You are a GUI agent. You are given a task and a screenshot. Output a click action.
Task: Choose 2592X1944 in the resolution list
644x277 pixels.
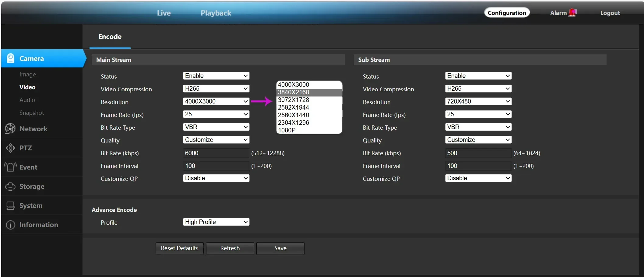coord(309,107)
